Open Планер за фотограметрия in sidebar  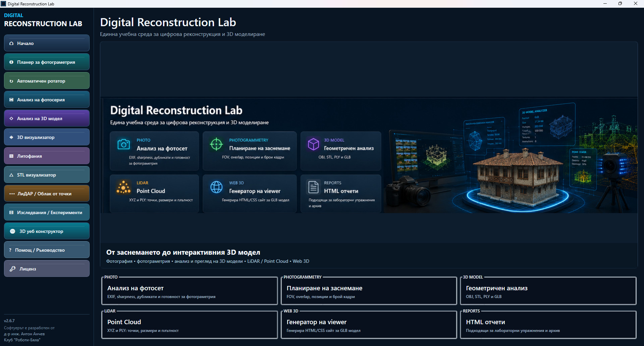tap(47, 62)
